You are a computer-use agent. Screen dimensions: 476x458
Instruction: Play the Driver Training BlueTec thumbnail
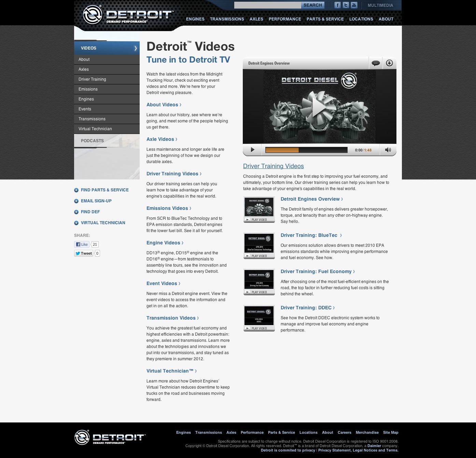pyautogui.click(x=259, y=246)
